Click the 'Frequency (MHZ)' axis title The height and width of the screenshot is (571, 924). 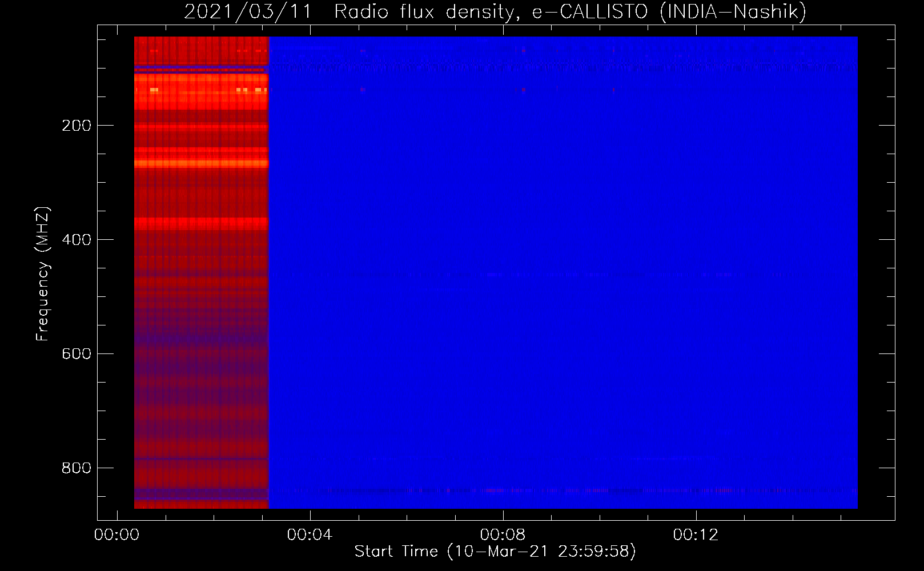[43, 274]
